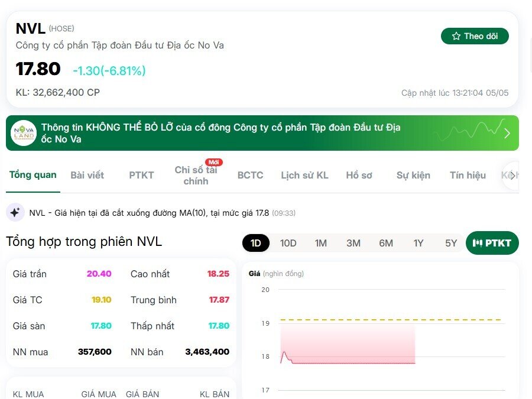Click the right chevron on the green banner
This screenshot has height=399, width=532.
(x=507, y=134)
